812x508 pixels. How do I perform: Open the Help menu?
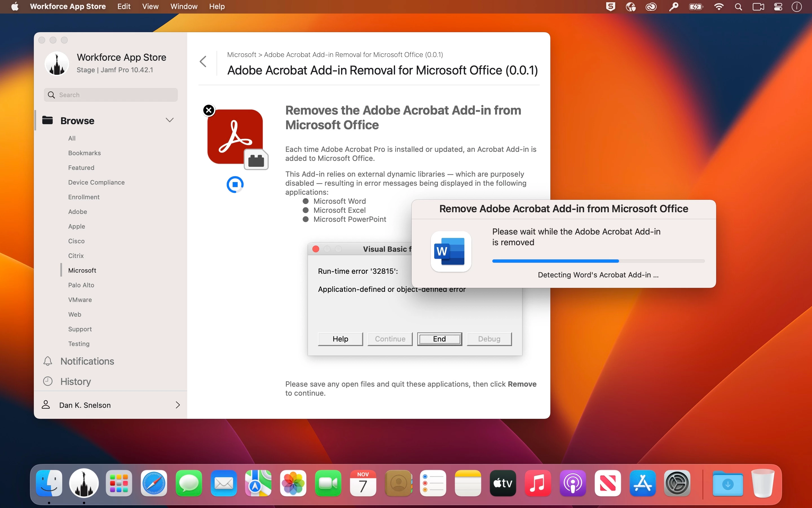tap(217, 6)
